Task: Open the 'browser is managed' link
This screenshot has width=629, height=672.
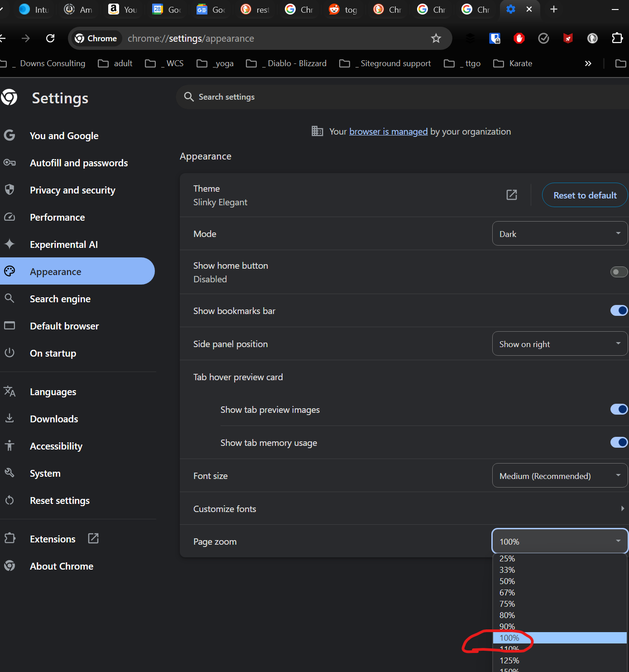Action: click(x=388, y=131)
